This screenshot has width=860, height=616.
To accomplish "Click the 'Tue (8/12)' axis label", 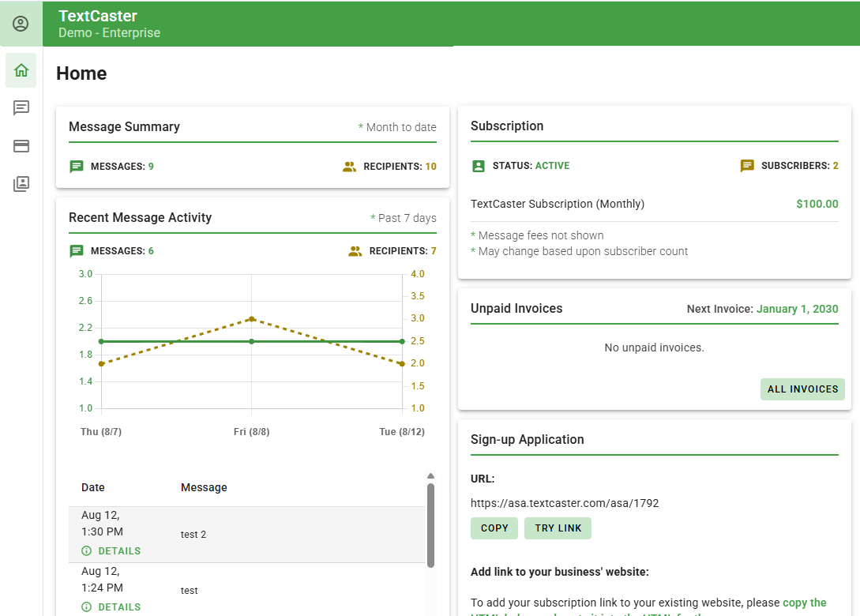I will click(402, 432).
